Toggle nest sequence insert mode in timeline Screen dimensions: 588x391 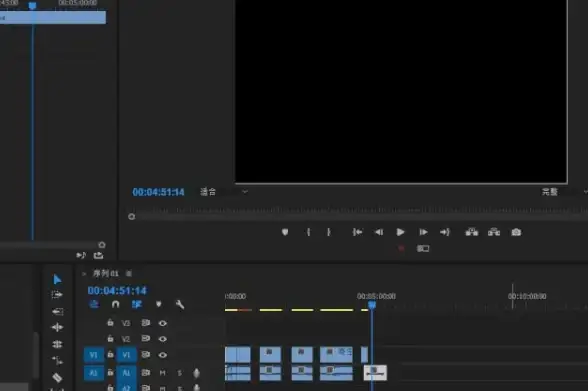[x=94, y=304]
